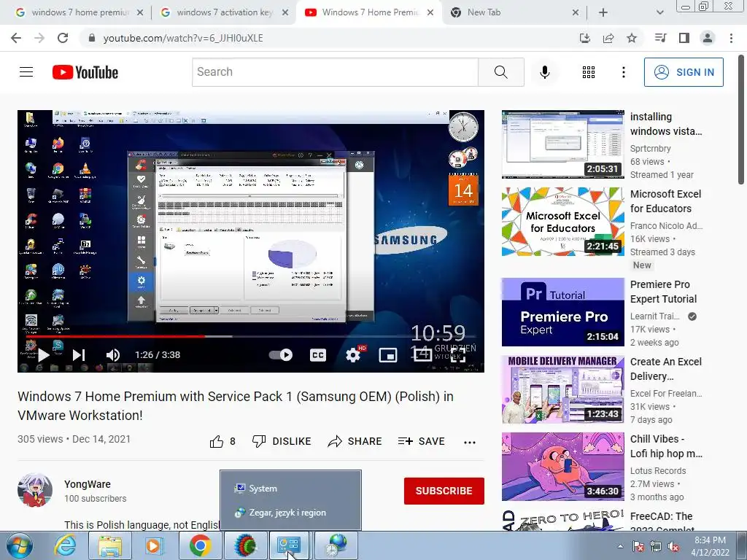Subscribe to YongWare channel

[444, 491]
